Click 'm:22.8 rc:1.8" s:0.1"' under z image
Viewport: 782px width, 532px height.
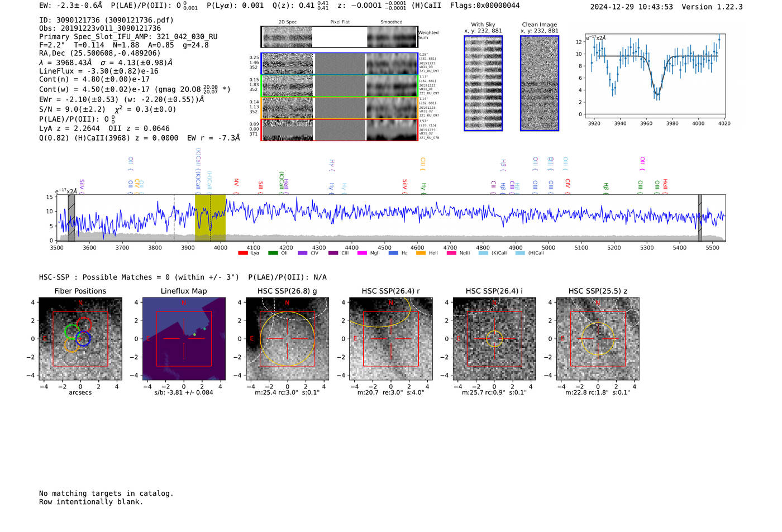(598, 392)
